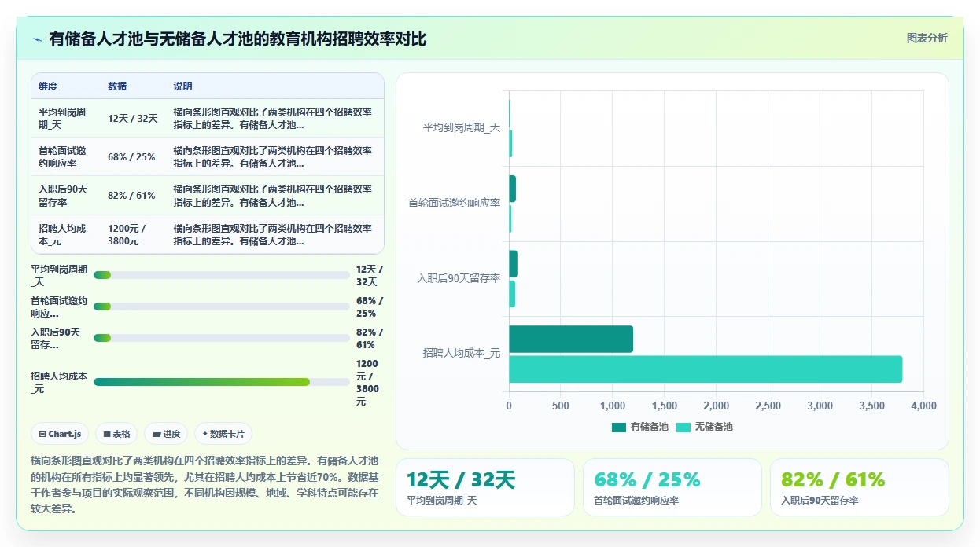Toggle the 无储备池 legend swatch
Screen dimensions: 980x547
point(683,427)
